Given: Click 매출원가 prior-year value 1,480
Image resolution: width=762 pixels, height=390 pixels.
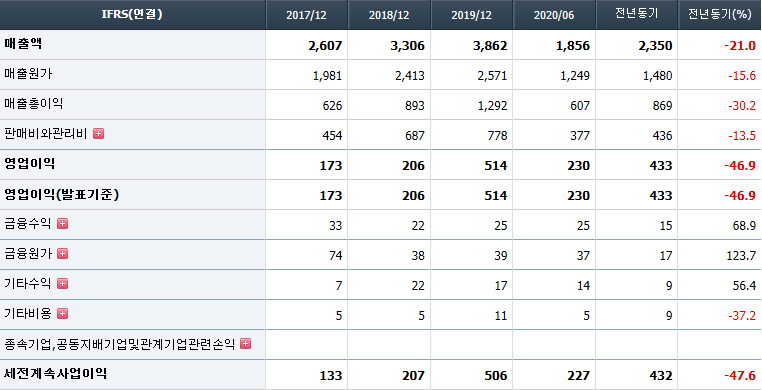Looking at the screenshot, I should click(658, 76).
